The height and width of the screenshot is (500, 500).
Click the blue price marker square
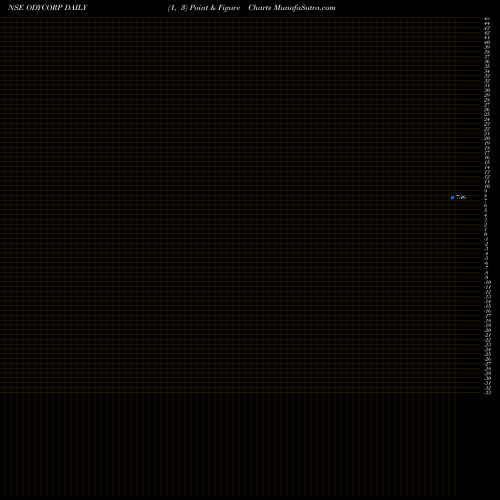(452, 197)
